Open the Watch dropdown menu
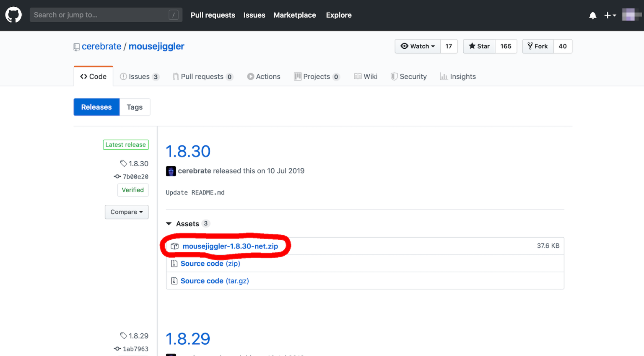Viewport: 644px width, 356px height. point(418,46)
